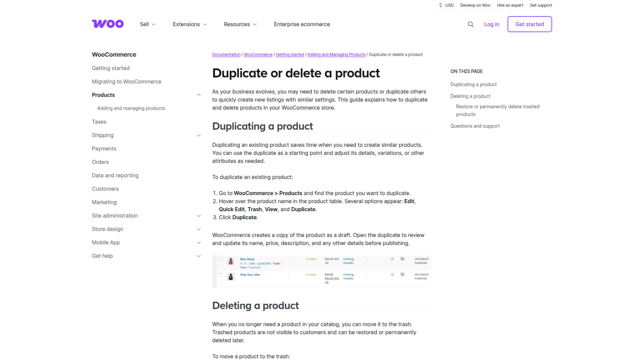Click Documentation breadcrumb link
644x362 pixels.
(226, 55)
